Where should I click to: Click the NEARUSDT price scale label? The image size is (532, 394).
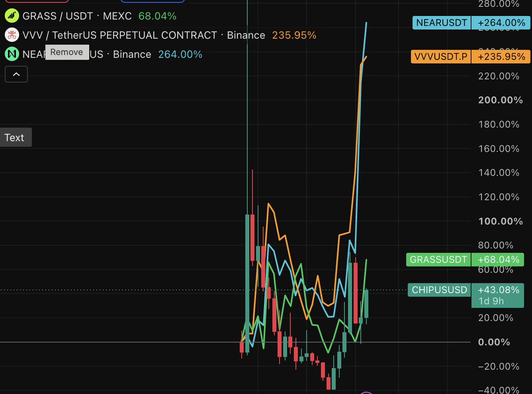pyautogui.click(x=441, y=23)
